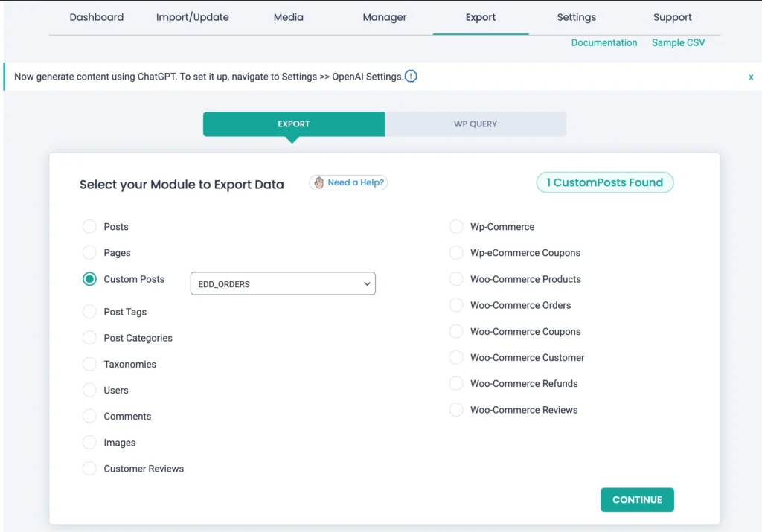Viewport: 762px width, 532px height.
Task: Open the Documentation link
Action: click(604, 42)
